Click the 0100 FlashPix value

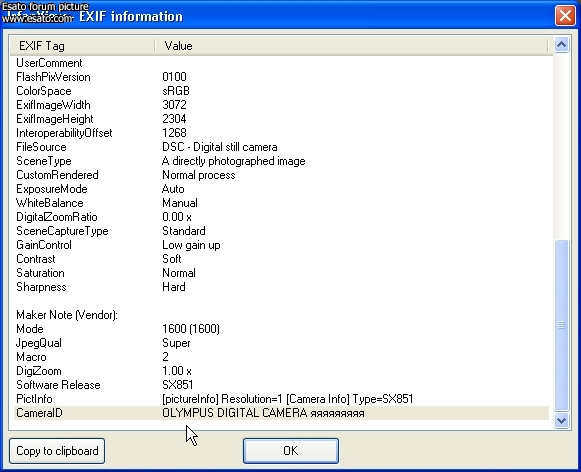coord(174,77)
